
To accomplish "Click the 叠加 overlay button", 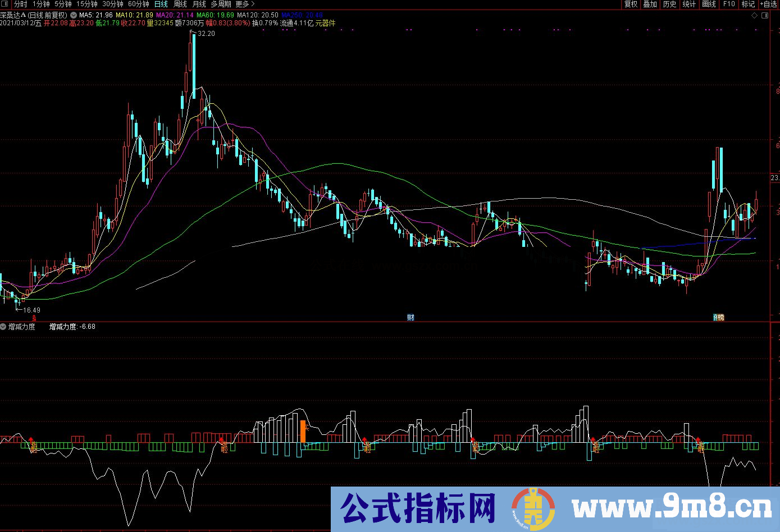I will [650, 4].
